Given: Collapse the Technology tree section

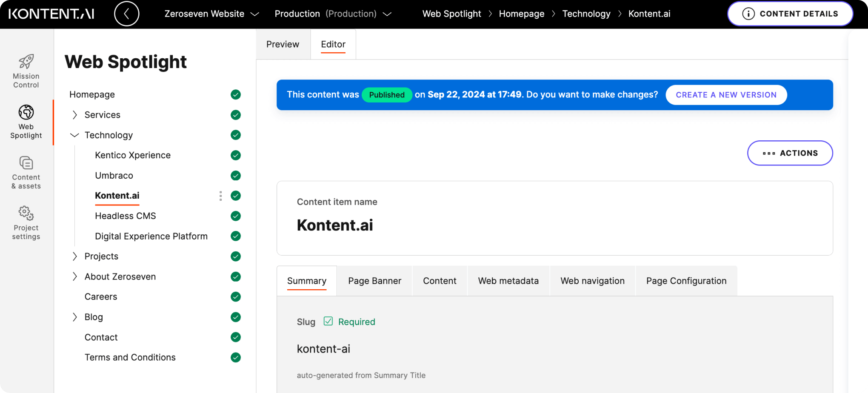Looking at the screenshot, I should (74, 135).
